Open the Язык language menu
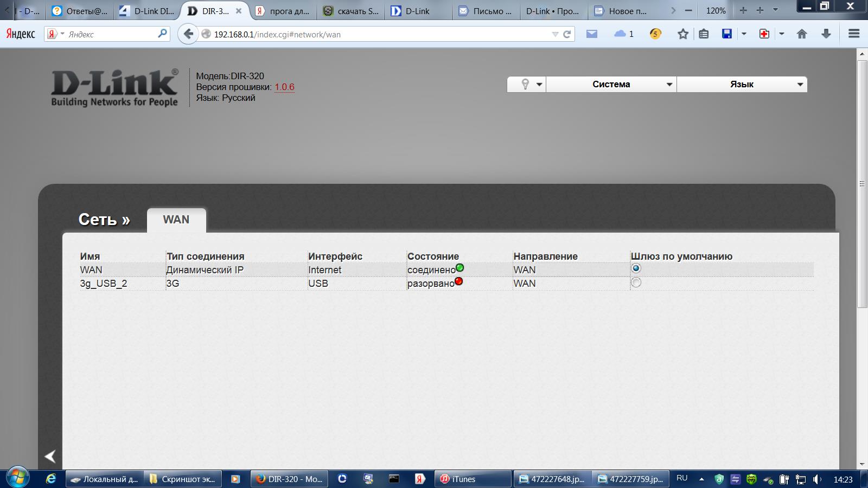 coord(742,85)
